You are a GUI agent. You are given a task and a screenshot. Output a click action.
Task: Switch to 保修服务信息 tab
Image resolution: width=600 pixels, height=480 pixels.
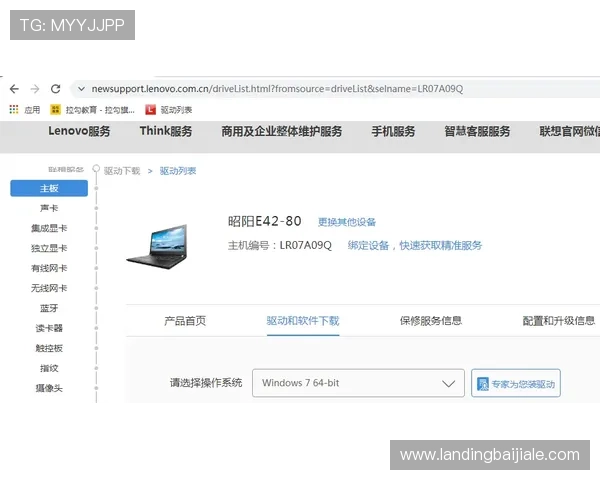[x=431, y=321]
